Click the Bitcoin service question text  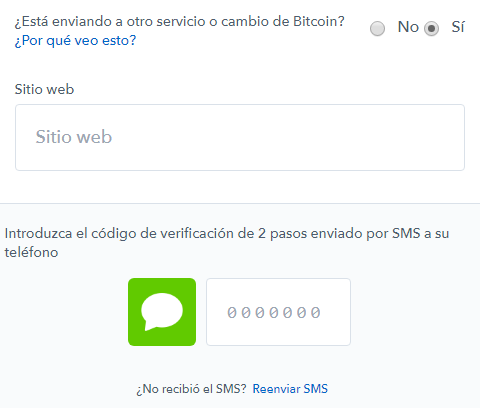pos(179,21)
